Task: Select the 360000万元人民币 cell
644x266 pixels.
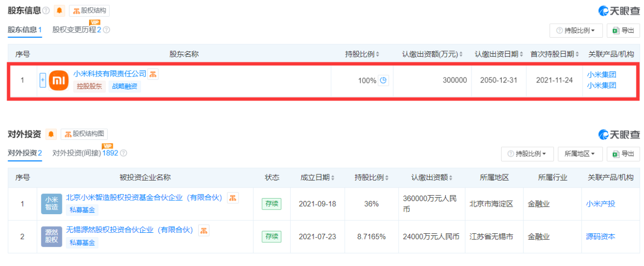Action: click(432, 204)
